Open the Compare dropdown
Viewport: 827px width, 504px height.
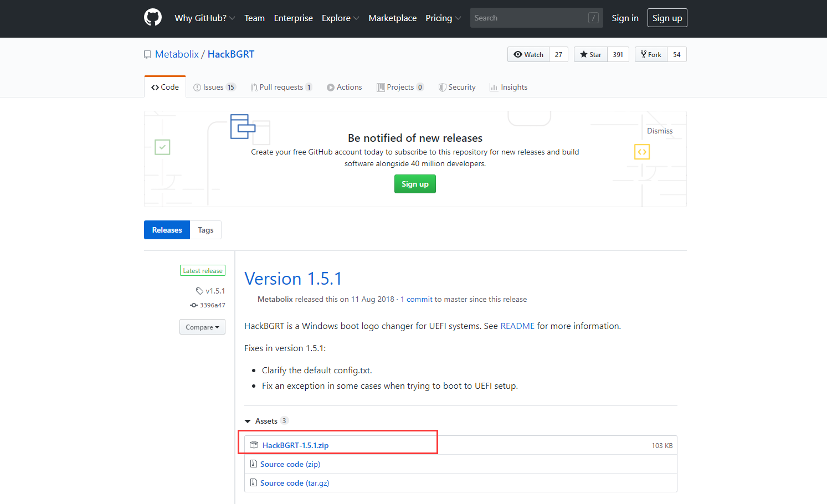point(202,327)
